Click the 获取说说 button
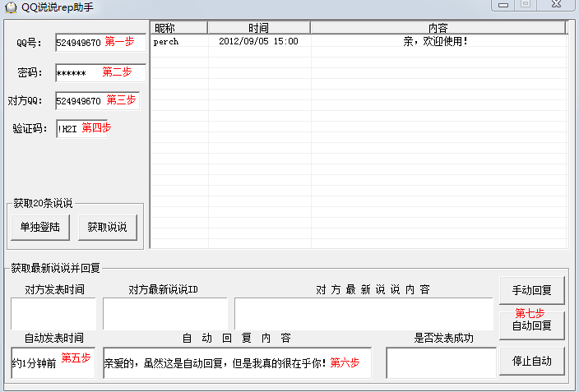 [x=107, y=228]
